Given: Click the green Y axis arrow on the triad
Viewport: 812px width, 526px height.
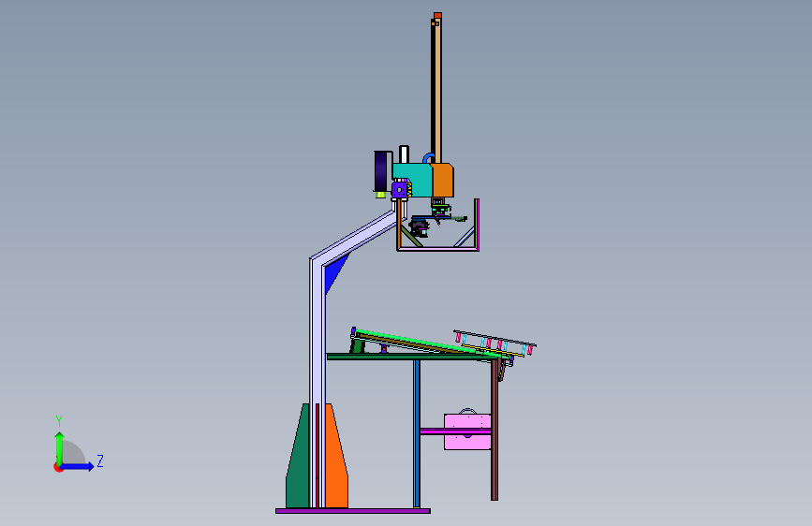Looking at the screenshot, I should coord(60,447).
